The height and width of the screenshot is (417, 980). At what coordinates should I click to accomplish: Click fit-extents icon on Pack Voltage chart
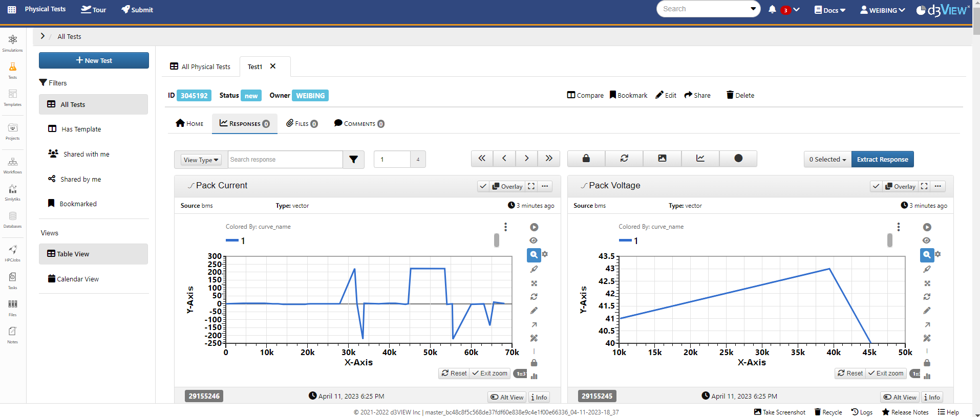(x=927, y=283)
